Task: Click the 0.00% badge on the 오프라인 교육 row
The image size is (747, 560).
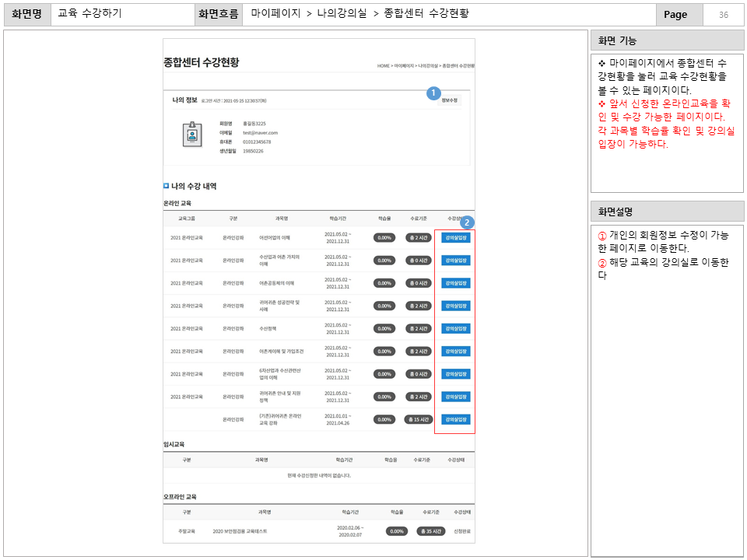Action: pyautogui.click(x=397, y=530)
